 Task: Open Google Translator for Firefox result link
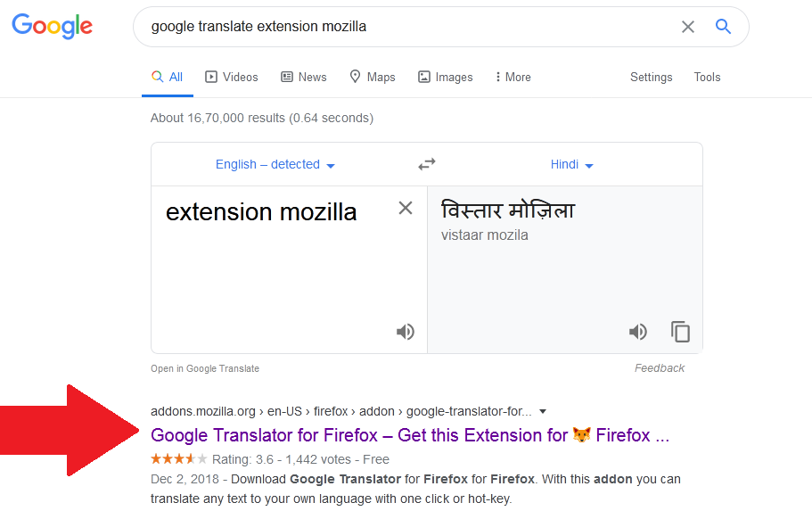point(410,435)
